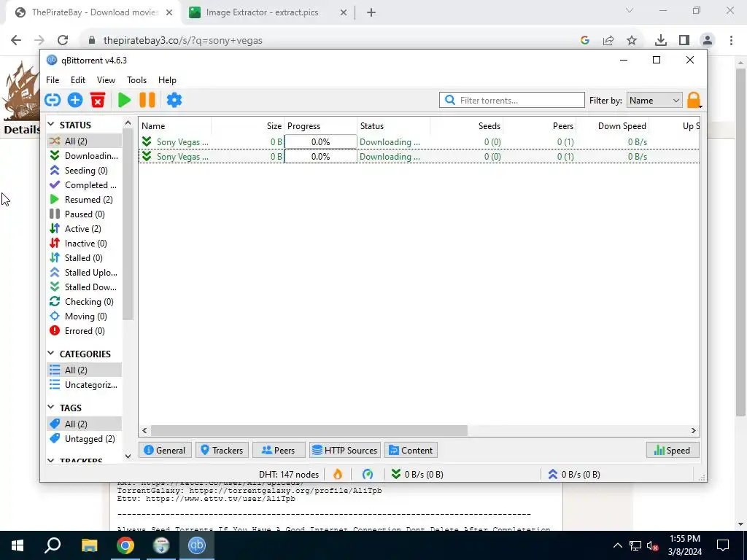This screenshot has width=747, height=560.
Task: Show hidden system tray icons
Action: (617, 545)
